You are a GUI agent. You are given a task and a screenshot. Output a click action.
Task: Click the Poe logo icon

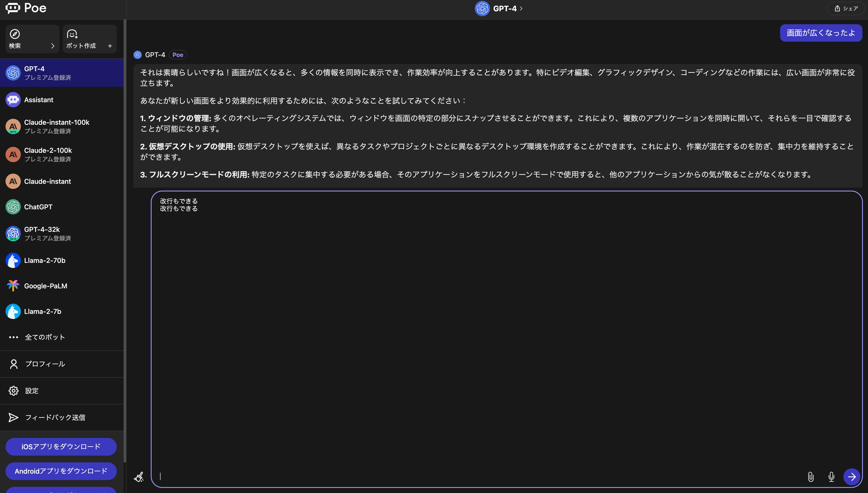[x=13, y=8]
